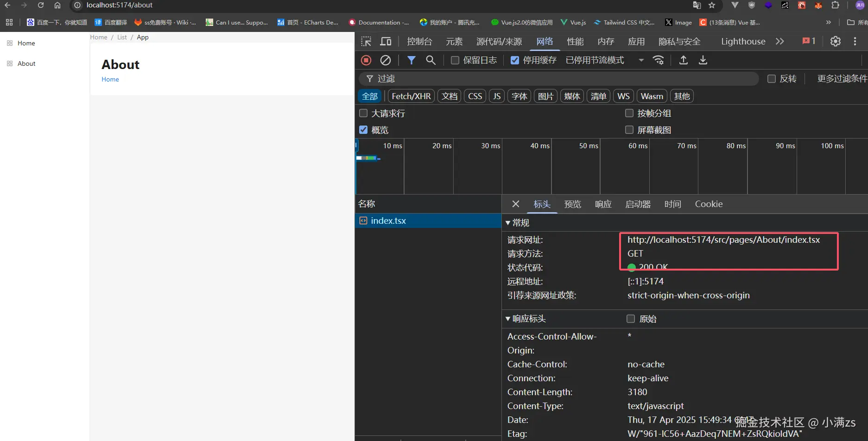Screen dimensions: 868x441
Task: Open network conditions wifi icon
Action: tap(659, 60)
